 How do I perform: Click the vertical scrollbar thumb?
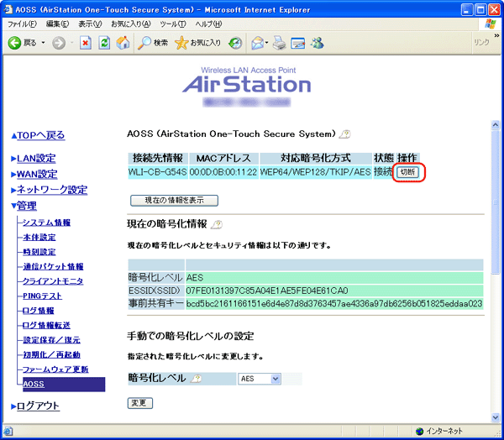[x=496, y=202]
